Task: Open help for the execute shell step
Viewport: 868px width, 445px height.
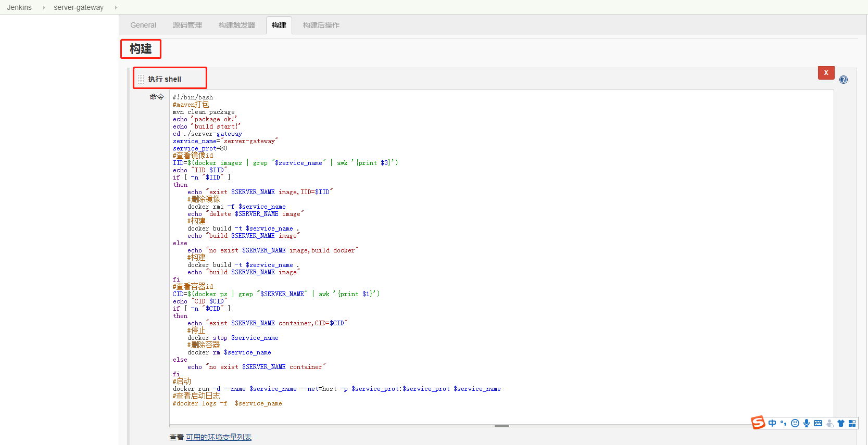Action: pos(844,80)
